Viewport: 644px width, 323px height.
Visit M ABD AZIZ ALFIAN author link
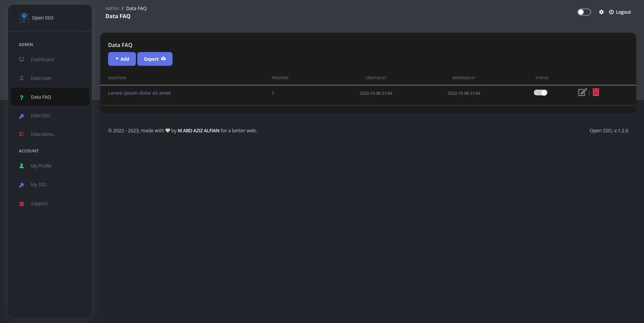coord(199,131)
